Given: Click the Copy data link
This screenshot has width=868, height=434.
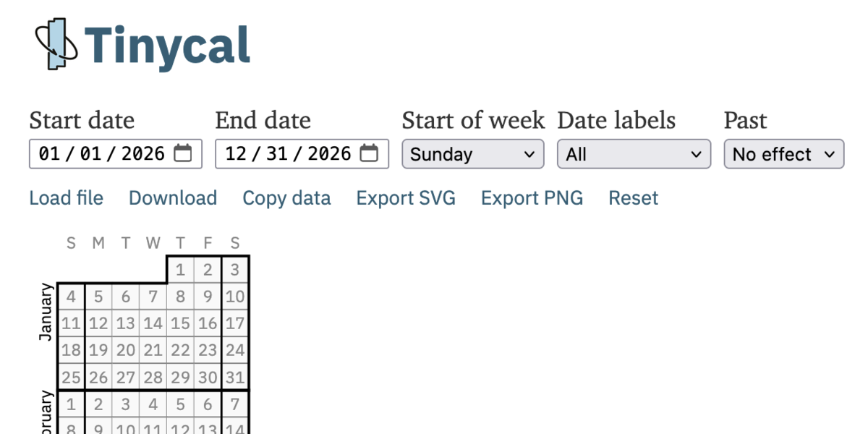Looking at the screenshot, I should (x=286, y=198).
